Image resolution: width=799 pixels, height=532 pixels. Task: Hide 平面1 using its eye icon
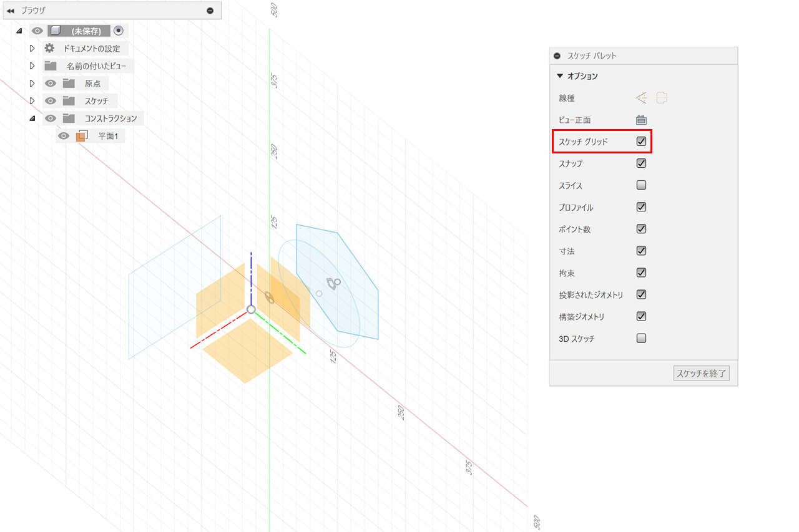pos(64,135)
